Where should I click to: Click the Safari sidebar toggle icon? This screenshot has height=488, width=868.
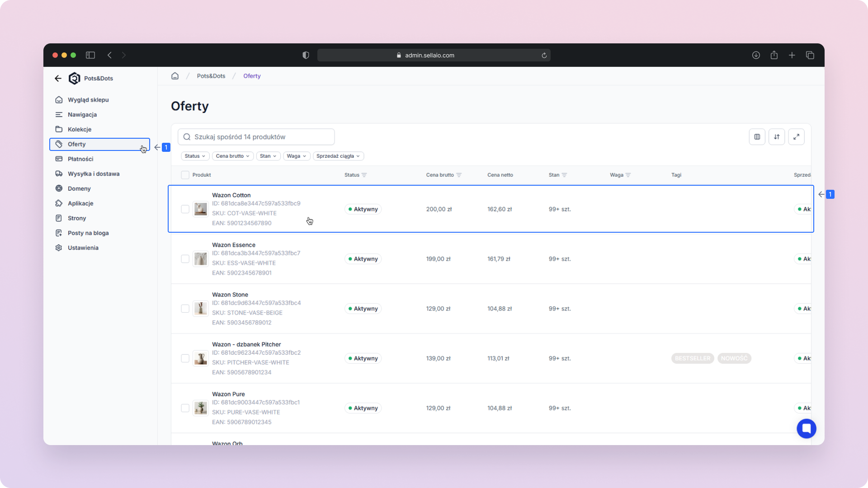pos(90,55)
